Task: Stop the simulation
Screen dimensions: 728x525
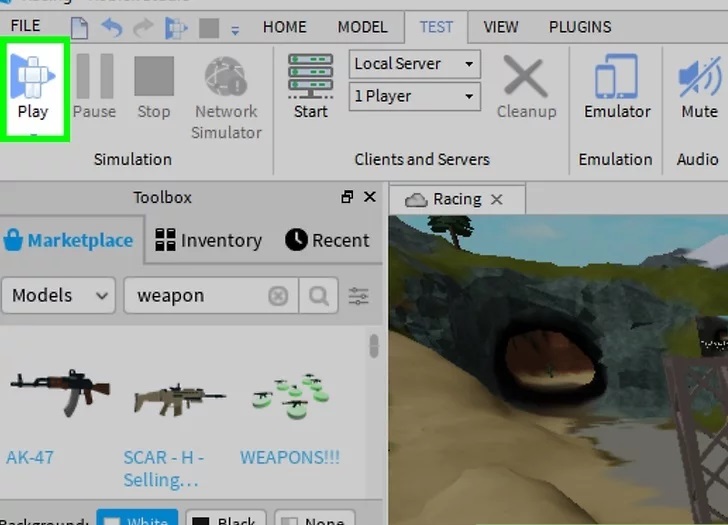Action: point(154,87)
